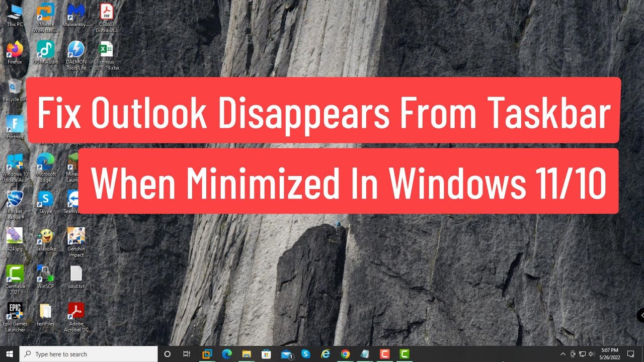Open Microsoft Edge taskbar icon
This screenshot has width=644, height=362.
point(226,354)
